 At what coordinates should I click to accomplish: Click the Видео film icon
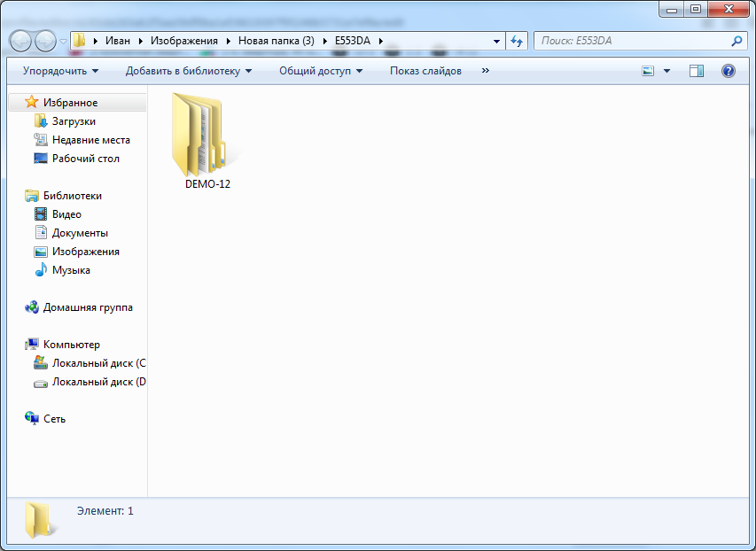[41, 214]
